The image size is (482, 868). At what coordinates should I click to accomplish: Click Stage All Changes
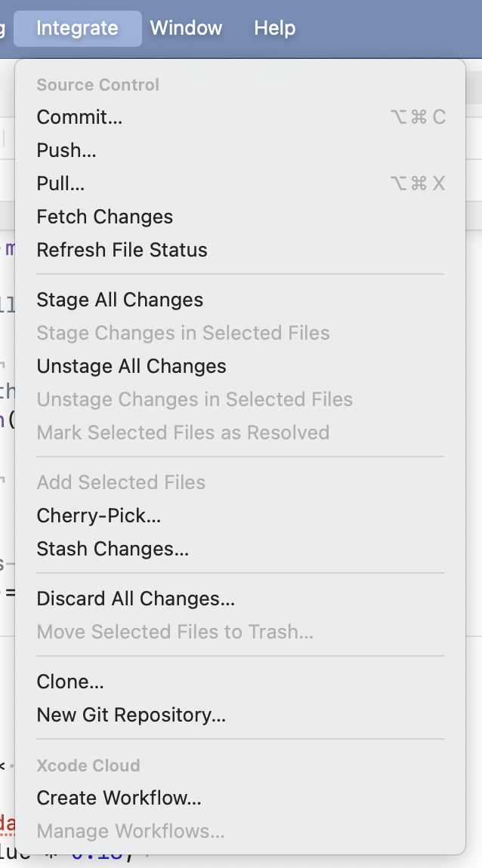click(119, 300)
